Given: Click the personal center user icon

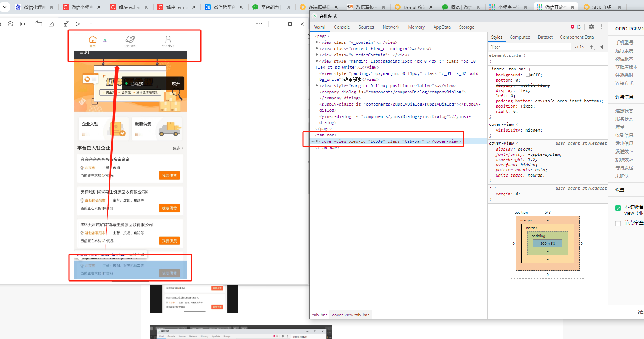Looking at the screenshot, I should tap(168, 39).
